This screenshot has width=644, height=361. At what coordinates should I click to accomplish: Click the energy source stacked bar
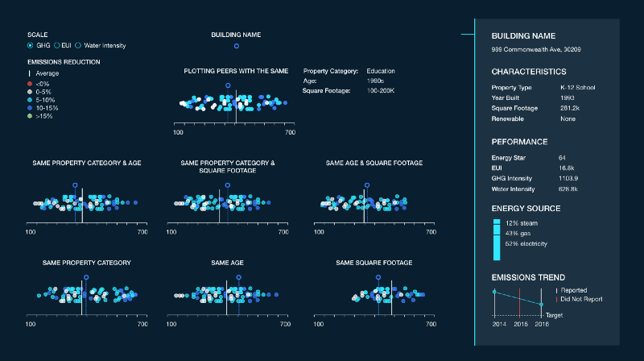tap(497, 239)
